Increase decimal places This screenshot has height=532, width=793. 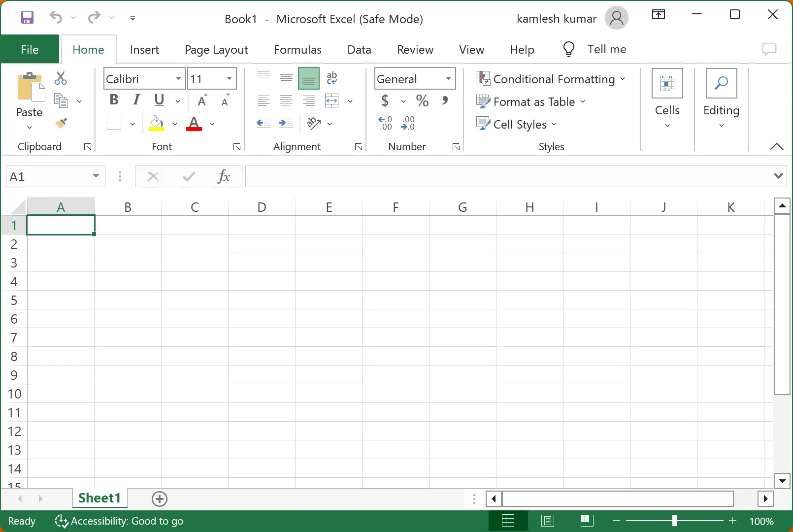385,122
